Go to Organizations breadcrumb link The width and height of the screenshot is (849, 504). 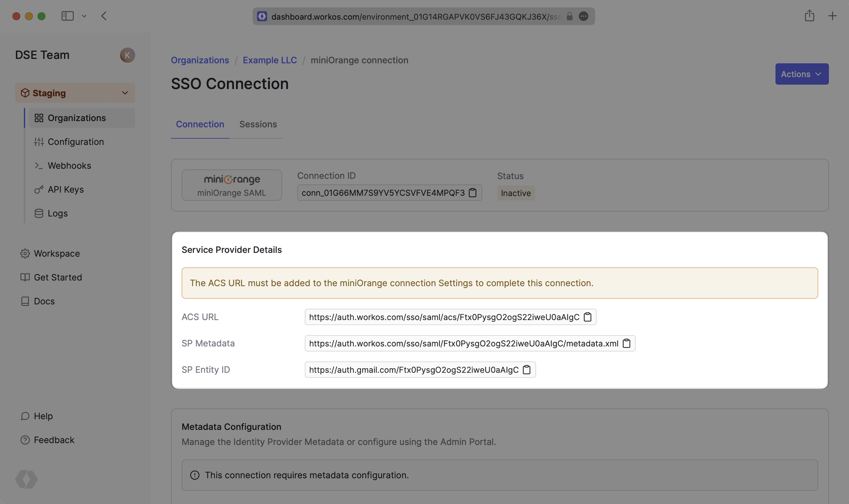click(x=200, y=60)
